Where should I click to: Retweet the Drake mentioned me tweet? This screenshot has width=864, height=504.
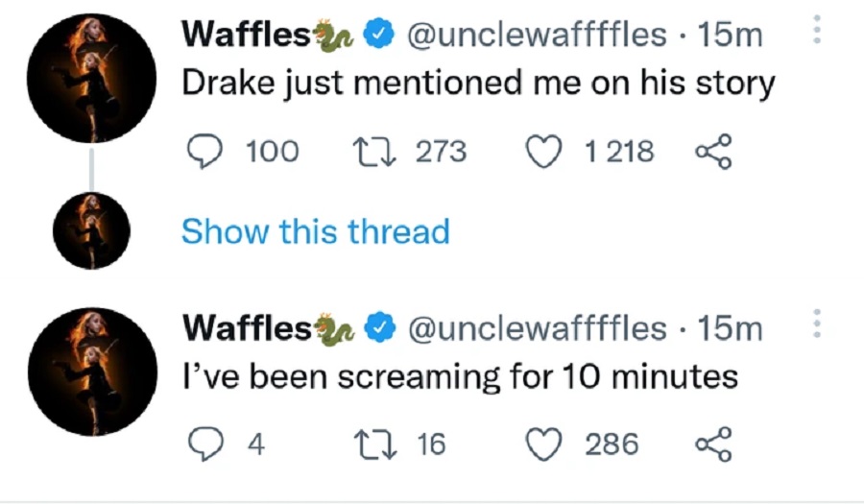[374, 152]
